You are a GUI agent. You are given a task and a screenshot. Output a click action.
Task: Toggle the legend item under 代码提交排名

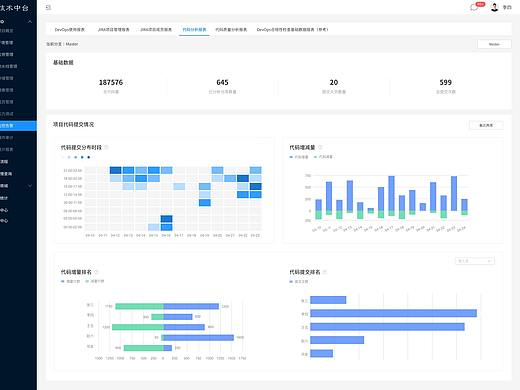pos(299,281)
